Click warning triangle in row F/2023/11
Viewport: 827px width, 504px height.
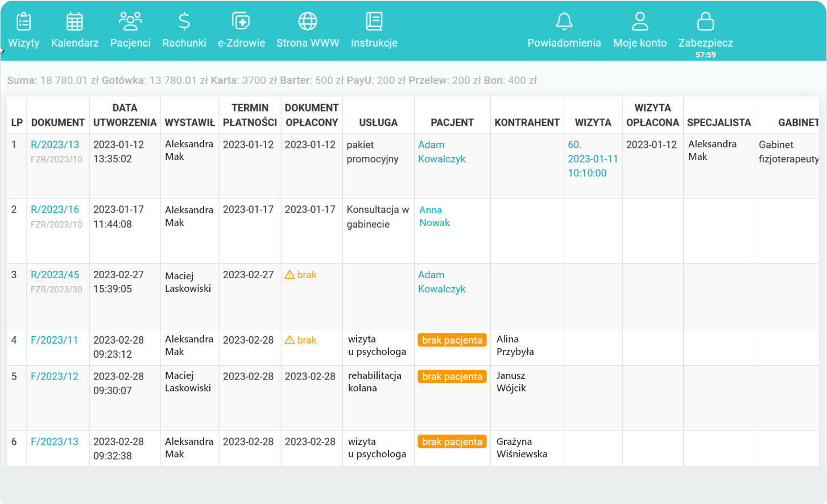click(x=290, y=340)
